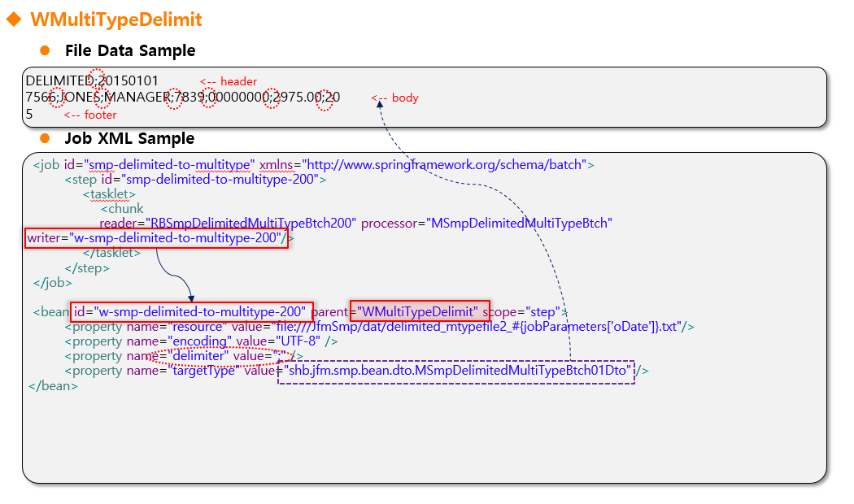Click the reader "RBSmpDelimitedMultiTypeBtch200" value
Image resolution: width=854 pixels, height=504 pixels.
(250, 224)
